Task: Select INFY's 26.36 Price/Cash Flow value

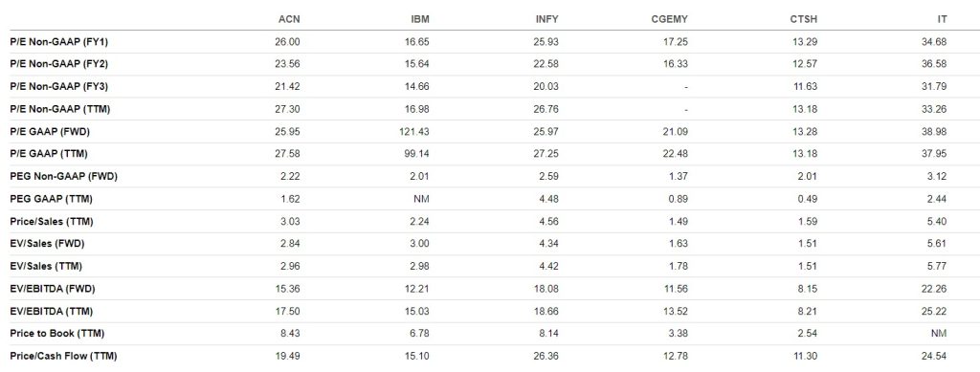Action: (x=546, y=357)
